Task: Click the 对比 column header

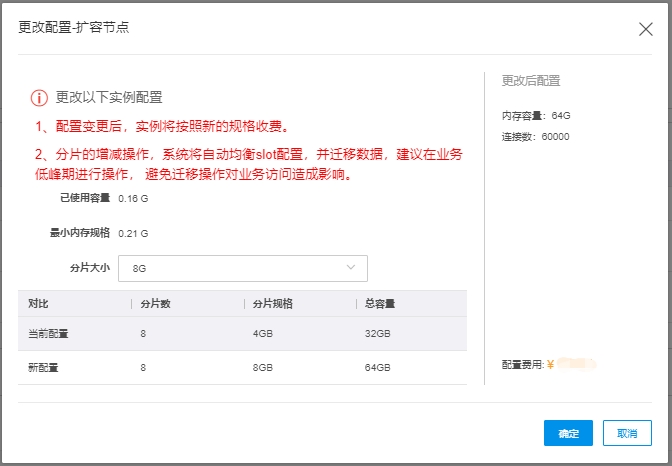Action: click(x=38, y=304)
